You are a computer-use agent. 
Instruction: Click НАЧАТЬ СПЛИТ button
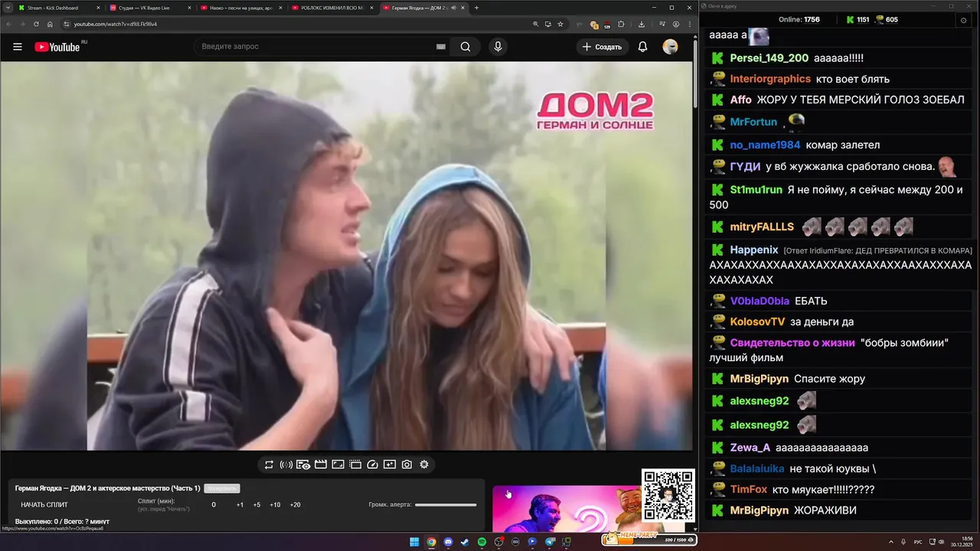pos(44,504)
